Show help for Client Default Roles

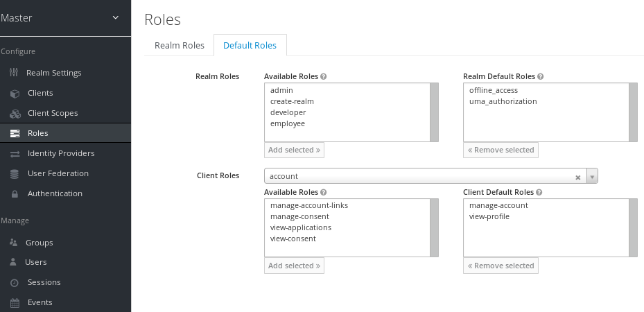point(539,192)
